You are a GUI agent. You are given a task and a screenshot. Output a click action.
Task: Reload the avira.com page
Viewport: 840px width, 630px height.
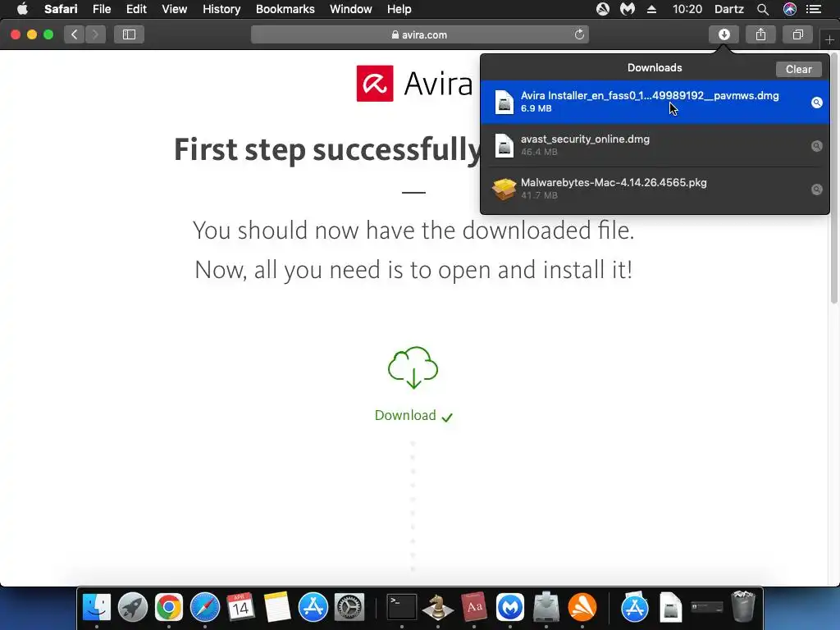pos(579,34)
